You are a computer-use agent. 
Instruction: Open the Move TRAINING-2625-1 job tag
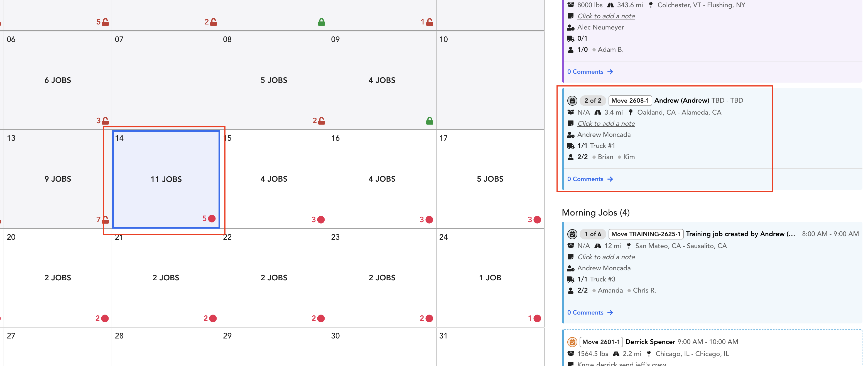[x=646, y=234]
